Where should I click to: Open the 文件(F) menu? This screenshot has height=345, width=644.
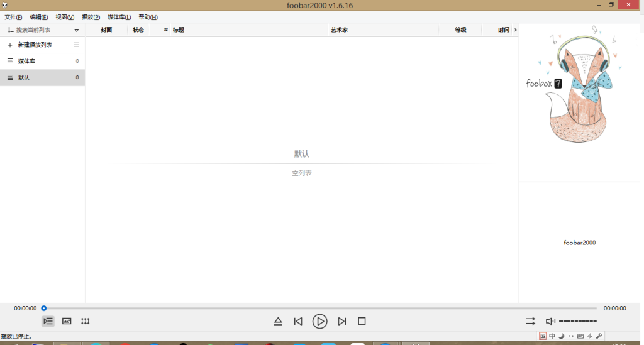(13, 17)
